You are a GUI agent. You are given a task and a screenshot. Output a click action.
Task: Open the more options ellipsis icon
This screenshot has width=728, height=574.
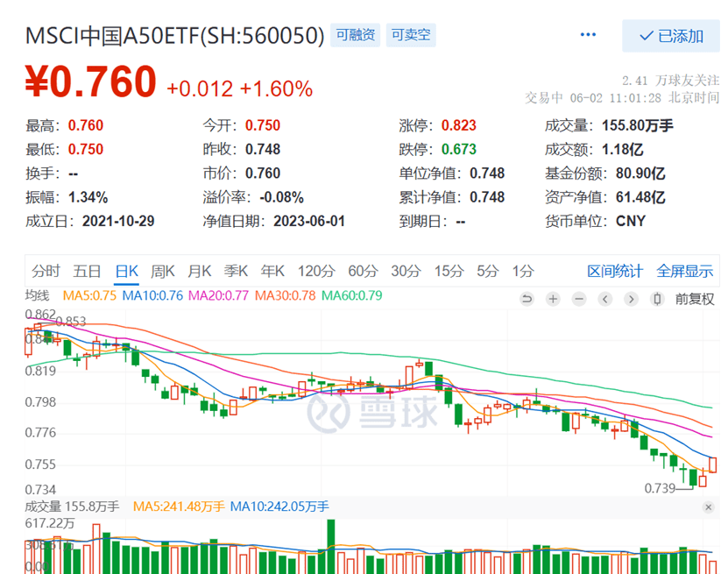pyautogui.click(x=587, y=33)
